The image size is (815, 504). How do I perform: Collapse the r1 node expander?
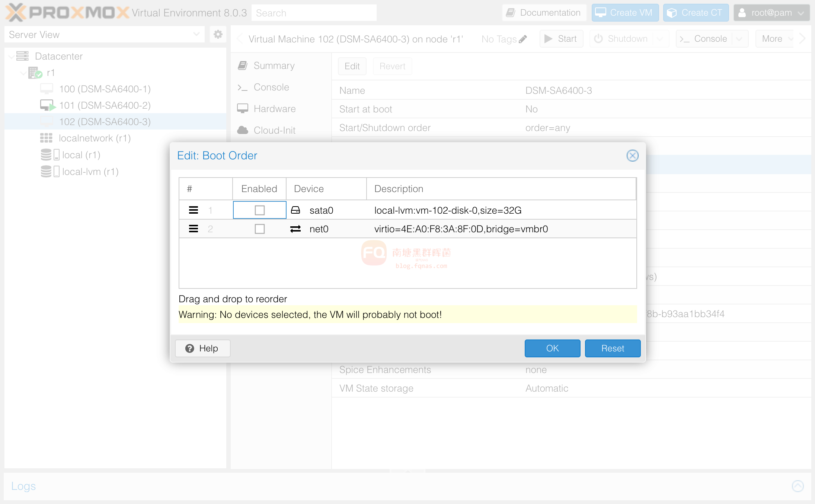23,73
